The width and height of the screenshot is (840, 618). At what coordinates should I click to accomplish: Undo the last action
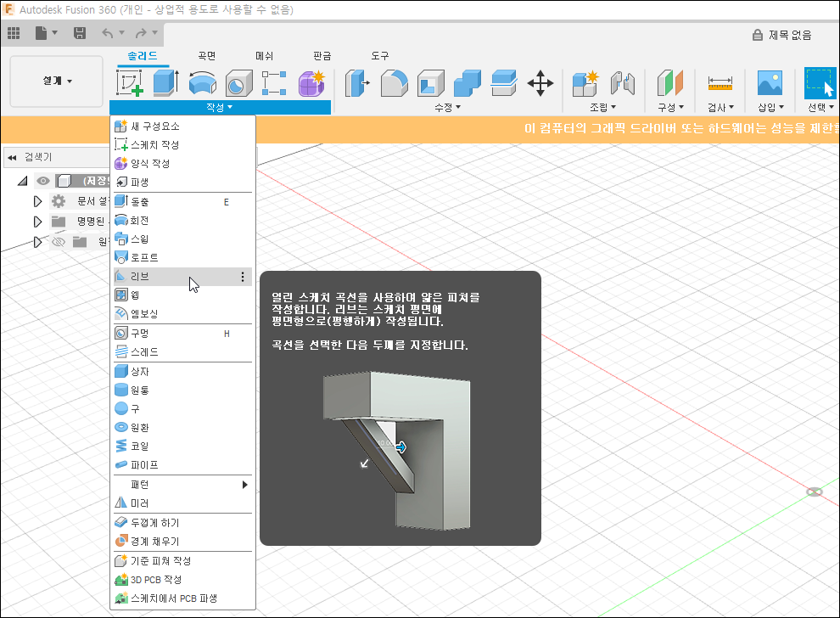click(108, 33)
